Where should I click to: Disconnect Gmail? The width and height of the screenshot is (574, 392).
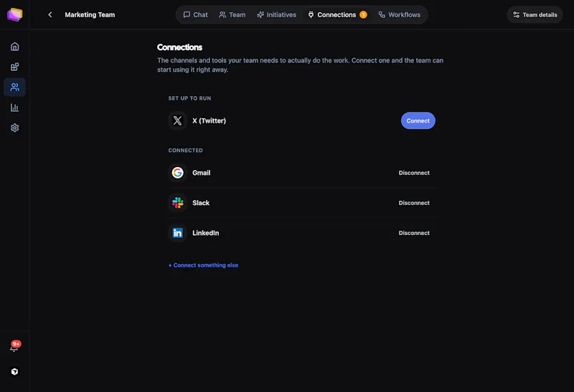click(x=414, y=173)
